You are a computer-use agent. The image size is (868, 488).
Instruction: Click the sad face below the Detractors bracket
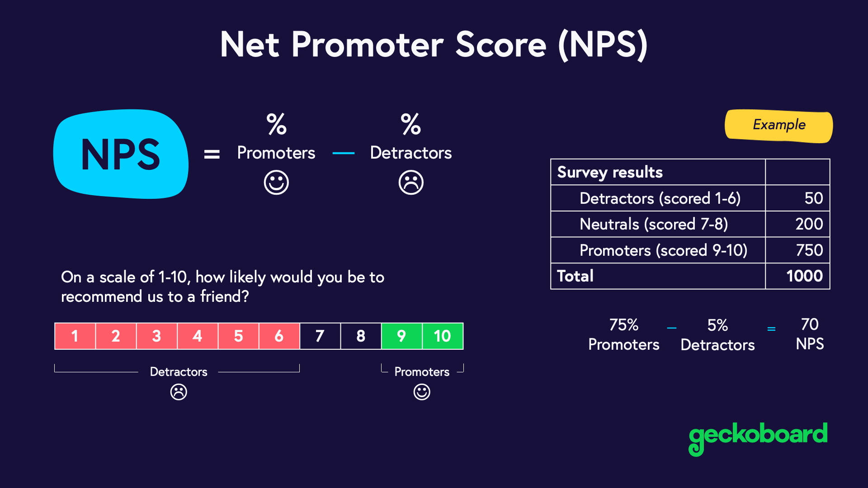pyautogui.click(x=179, y=392)
